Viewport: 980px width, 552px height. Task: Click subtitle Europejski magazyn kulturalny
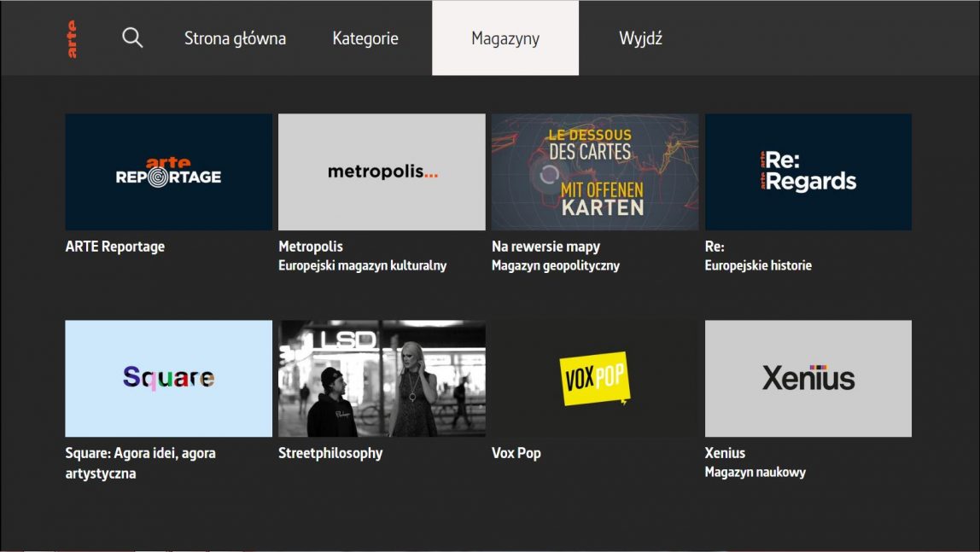click(x=363, y=265)
